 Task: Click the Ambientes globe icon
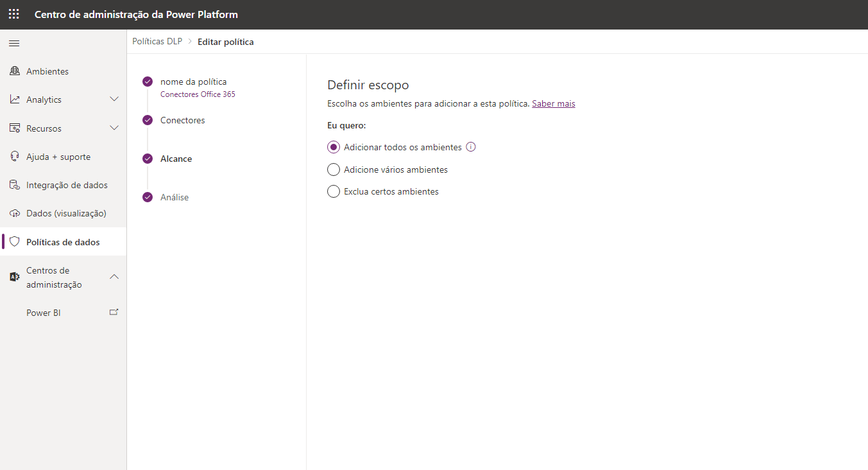(x=15, y=71)
